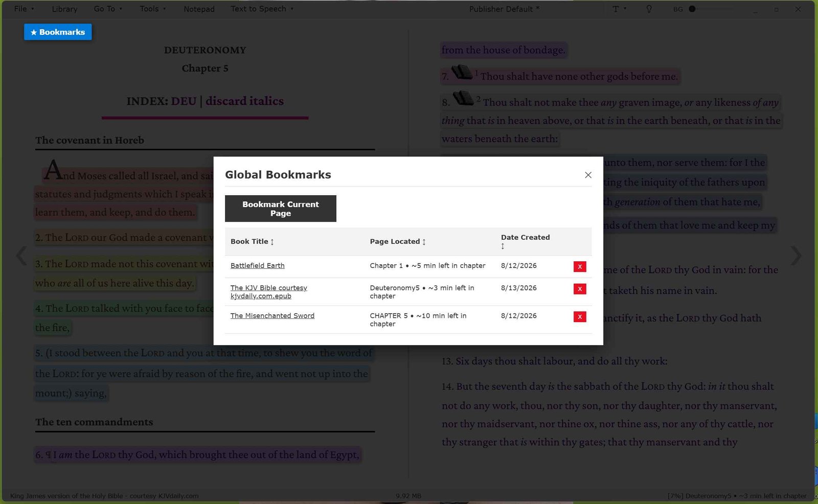Open the File menu
Image resolution: width=818 pixels, height=504 pixels.
pyautogui.click(x=24, y=9)
